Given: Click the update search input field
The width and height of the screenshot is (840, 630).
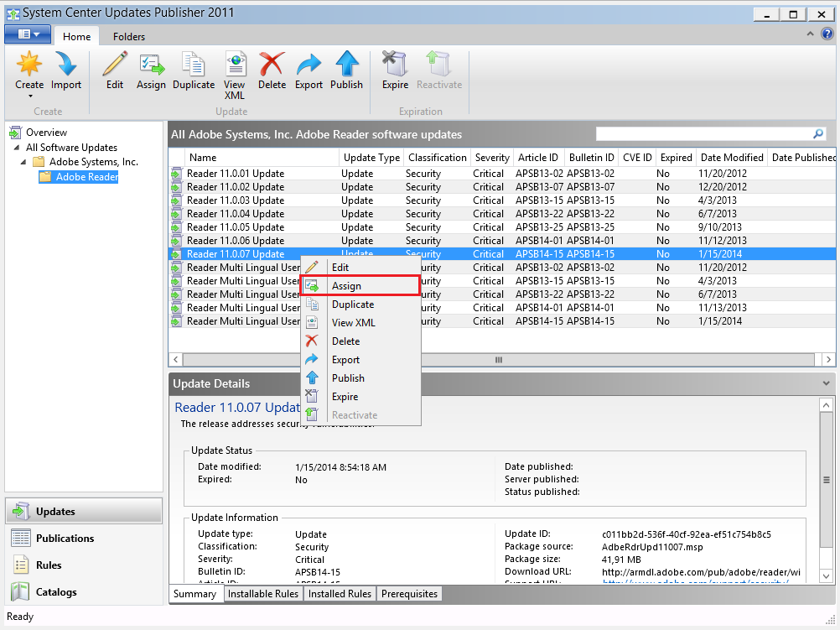Looking at the screenshot, I should (703, 133).
